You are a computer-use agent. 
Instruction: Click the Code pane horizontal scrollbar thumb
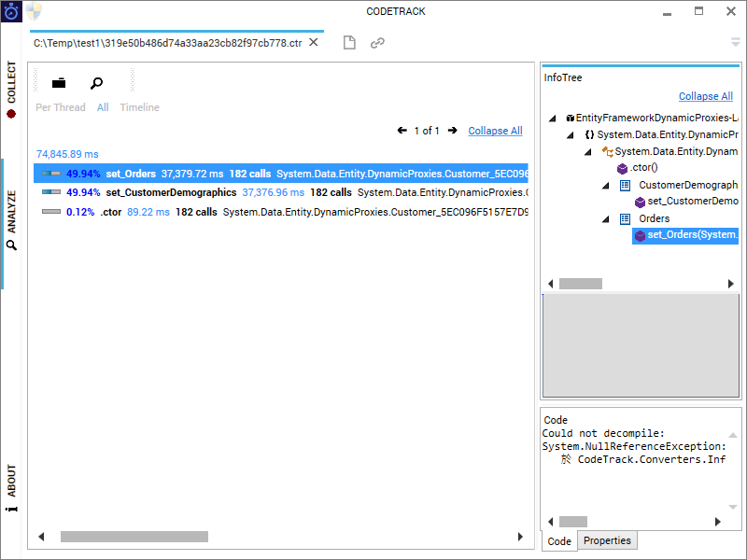[x=572, y=522]
